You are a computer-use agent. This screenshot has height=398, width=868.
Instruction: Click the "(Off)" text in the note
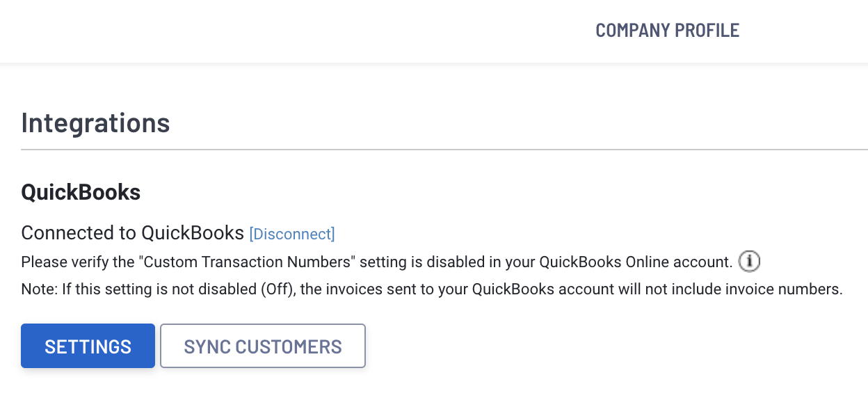(280, 289)
